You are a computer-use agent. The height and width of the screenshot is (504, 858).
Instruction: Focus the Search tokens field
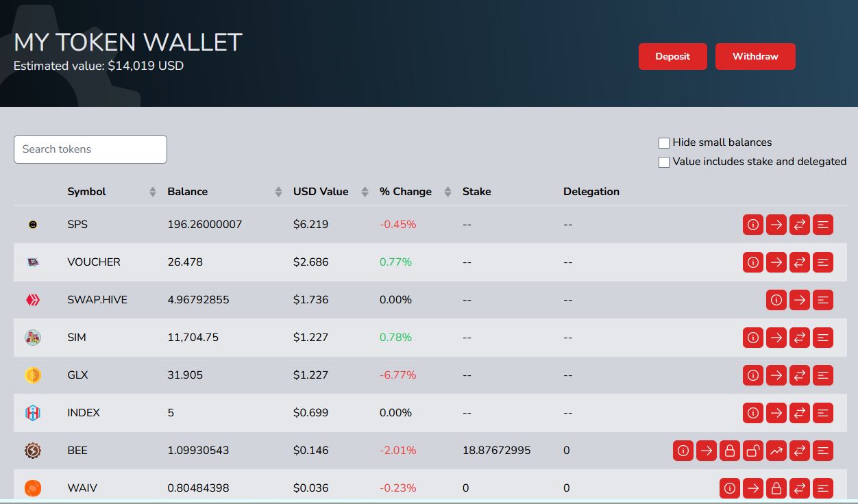point(90,149)
